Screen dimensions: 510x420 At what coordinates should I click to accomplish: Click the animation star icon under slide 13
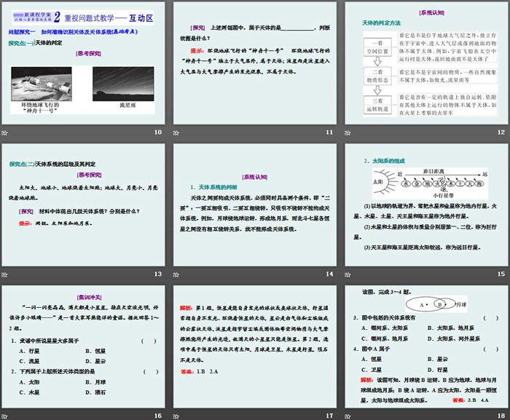tap(4, 274)
